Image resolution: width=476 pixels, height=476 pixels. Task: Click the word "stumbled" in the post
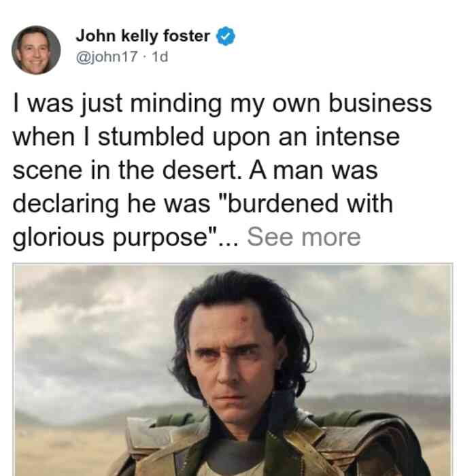151,137
